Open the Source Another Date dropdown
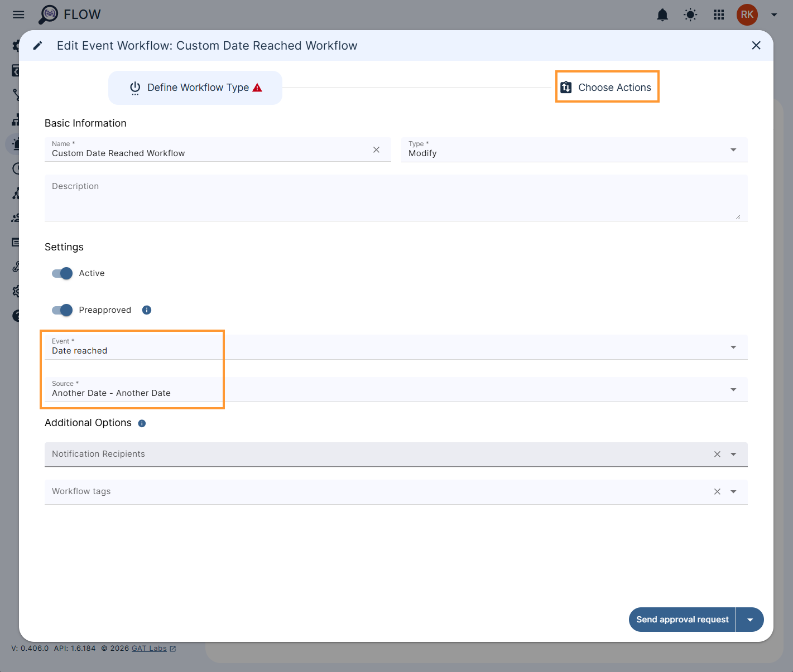Viewport: 793px width, 672px height. (x=733, y=389)
